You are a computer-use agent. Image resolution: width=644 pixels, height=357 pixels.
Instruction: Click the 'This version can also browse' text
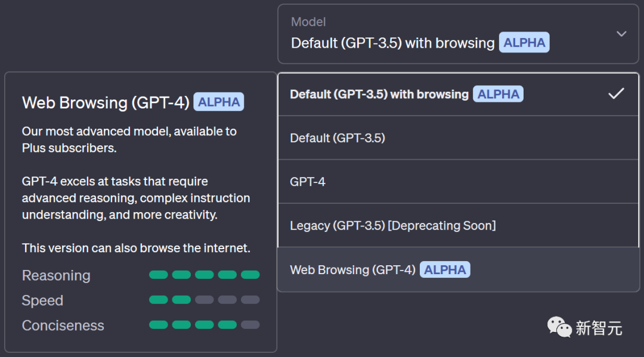136,248
